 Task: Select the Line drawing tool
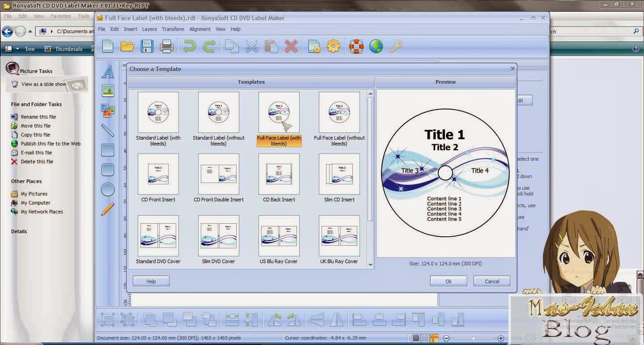pyautogui.click(x=108, y=130)
